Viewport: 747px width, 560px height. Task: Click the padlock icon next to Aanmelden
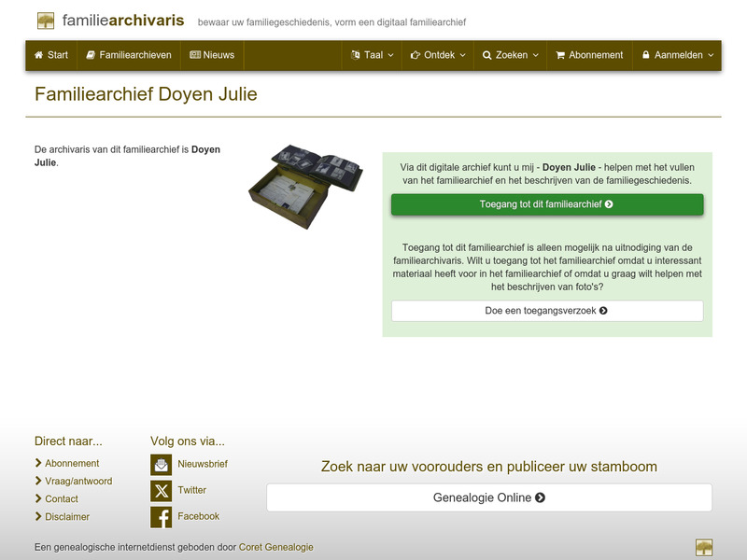646,55
